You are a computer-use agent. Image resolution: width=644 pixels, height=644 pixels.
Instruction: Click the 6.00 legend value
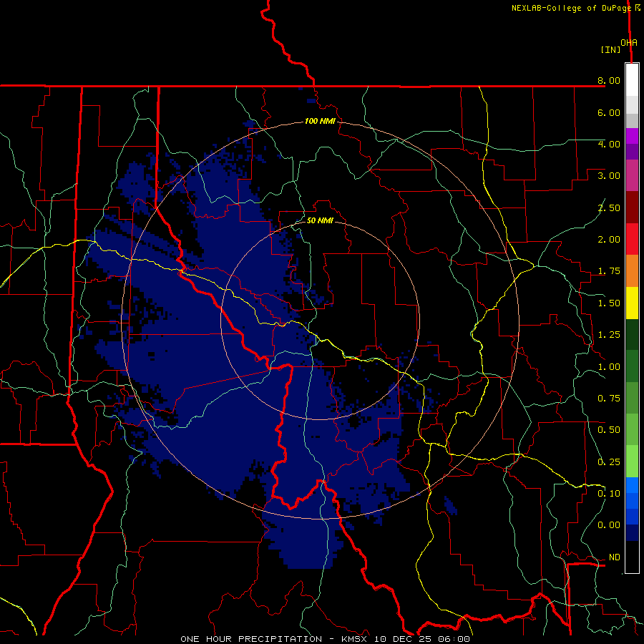609,112
